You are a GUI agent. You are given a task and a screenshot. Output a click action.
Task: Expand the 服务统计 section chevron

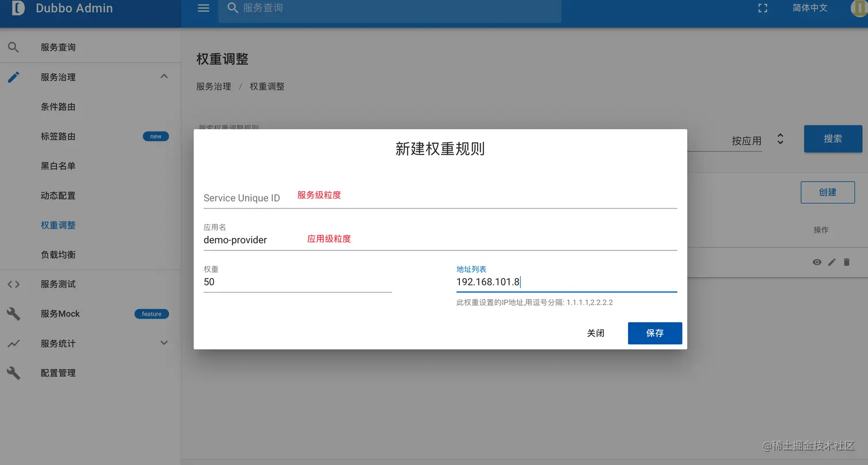164,343
